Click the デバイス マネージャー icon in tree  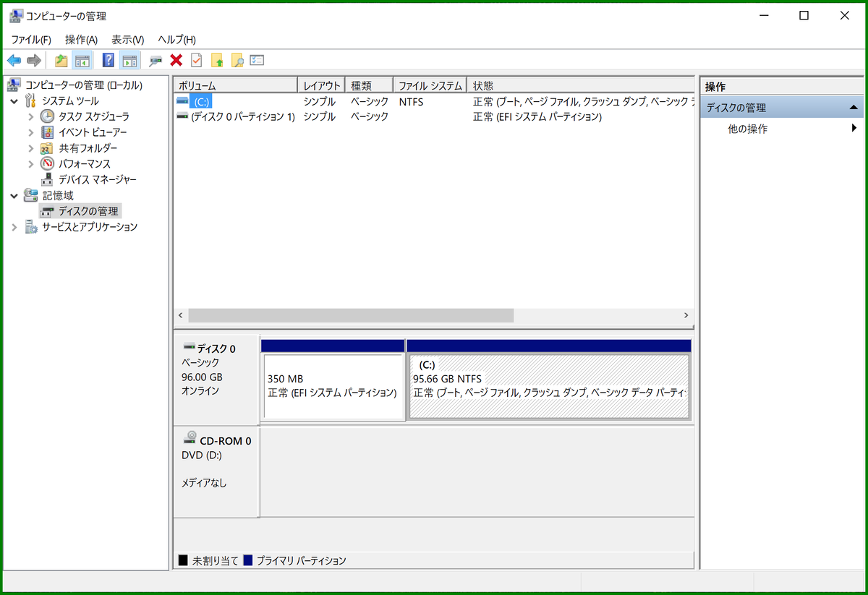pyautogui.click(x=47, y=179)
